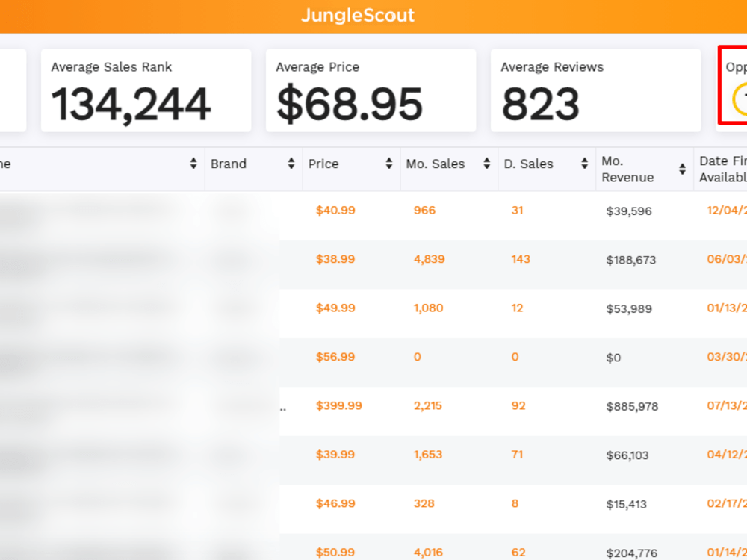Open the Average Sales Rank card
The width and height of the screenshot is (747, 560).
[x=146, y=90]
